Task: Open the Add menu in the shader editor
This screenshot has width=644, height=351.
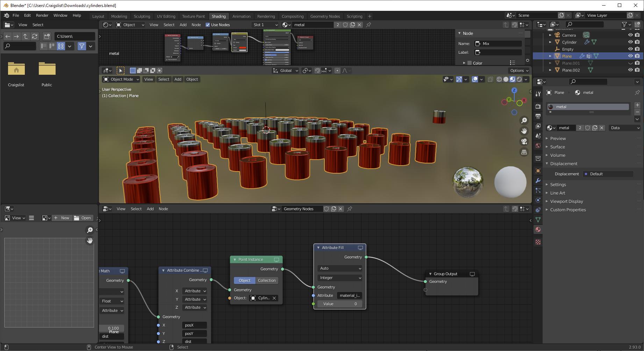Action: (183, 24)
